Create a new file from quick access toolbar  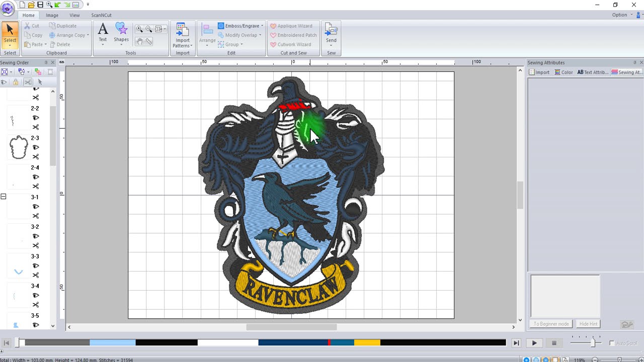click(x=22, y=5)
